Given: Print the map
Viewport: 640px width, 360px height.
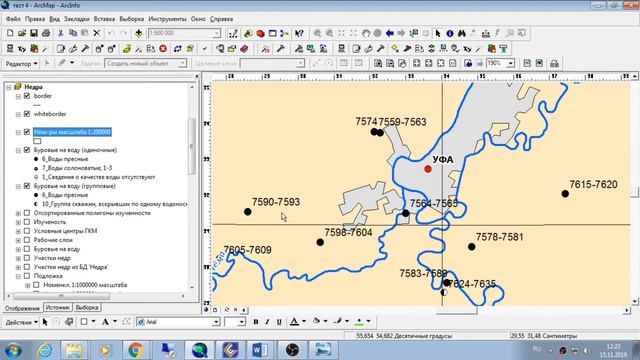Looking at the screenshot, I should point(46,33).
